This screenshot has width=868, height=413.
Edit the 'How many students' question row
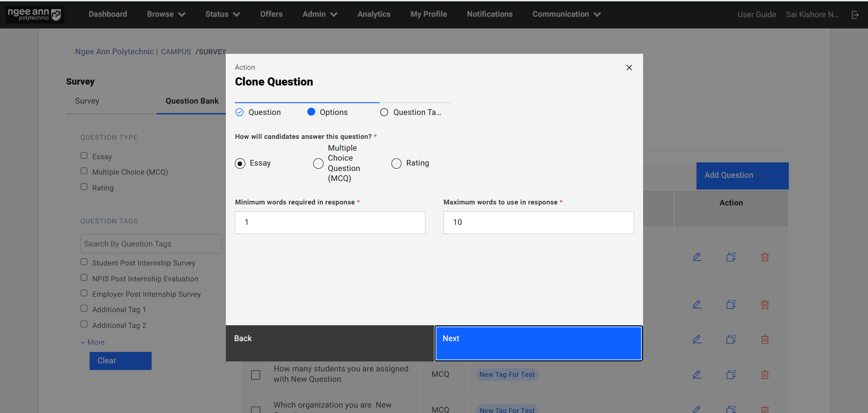[x=697, y=375]
